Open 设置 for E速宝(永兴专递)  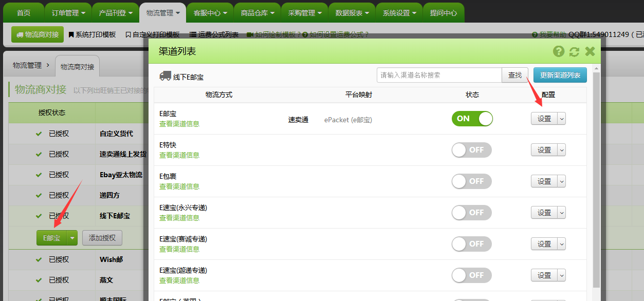(544, 213)
